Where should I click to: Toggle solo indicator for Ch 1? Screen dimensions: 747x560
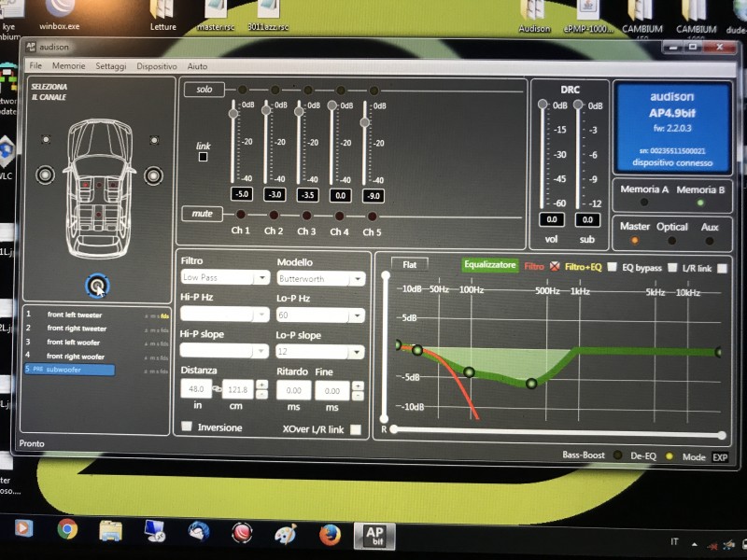click(x=243, y=90)
